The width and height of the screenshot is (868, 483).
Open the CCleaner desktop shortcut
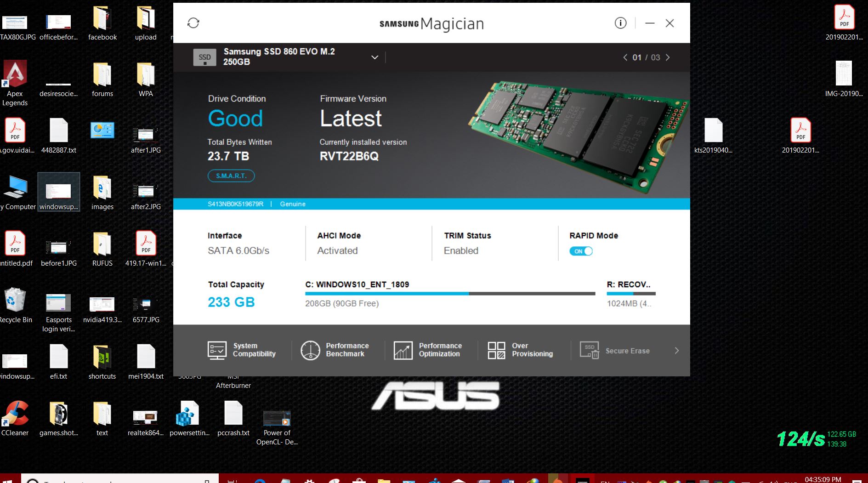point(15,418)
